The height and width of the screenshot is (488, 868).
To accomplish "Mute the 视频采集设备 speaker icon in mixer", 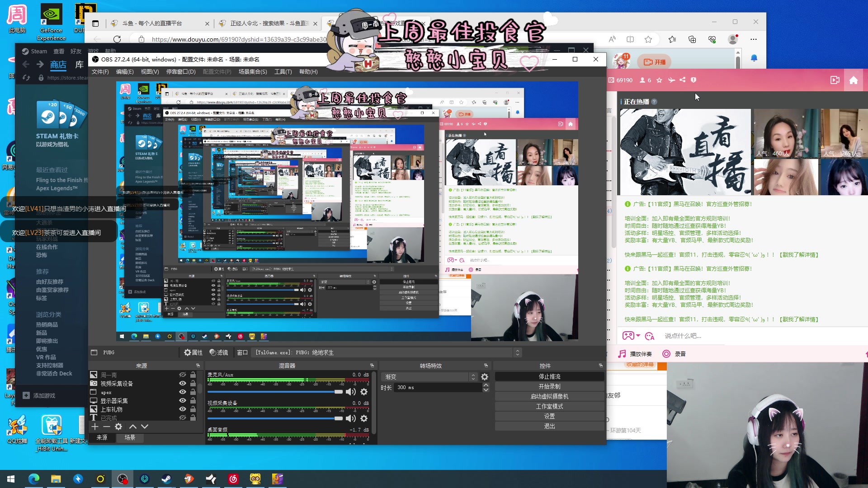I will point(350,419).
